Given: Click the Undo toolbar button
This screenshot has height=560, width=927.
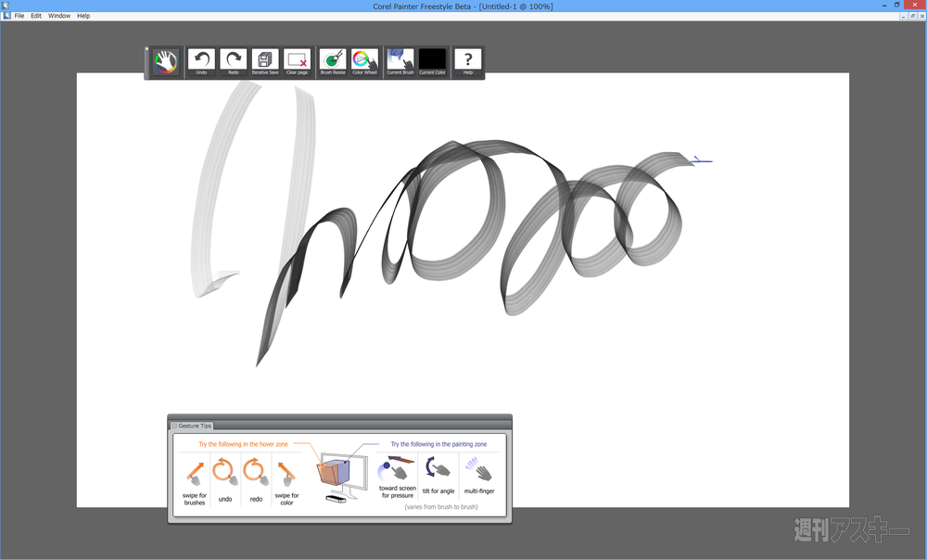Looking at the screenshot, I should (x=201, y=61).
